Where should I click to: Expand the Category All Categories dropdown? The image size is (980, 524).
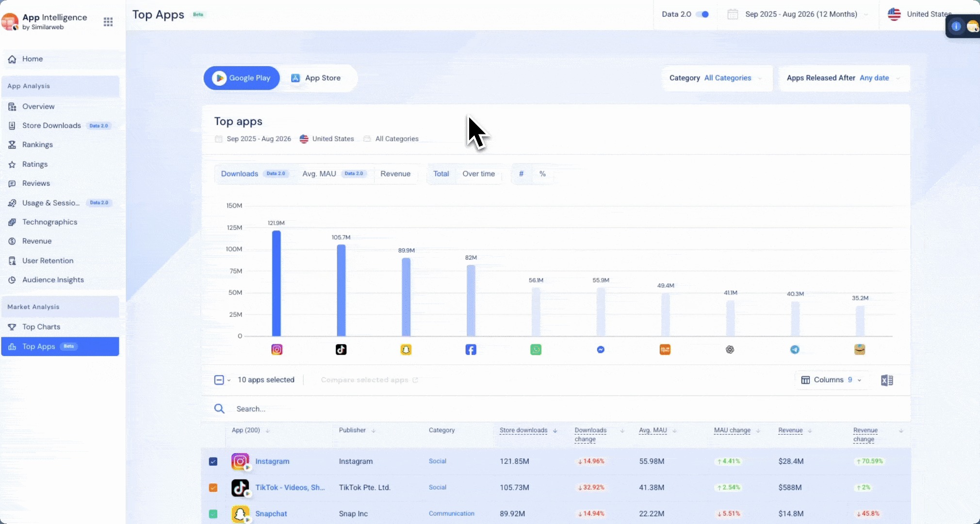pos(717,78)
